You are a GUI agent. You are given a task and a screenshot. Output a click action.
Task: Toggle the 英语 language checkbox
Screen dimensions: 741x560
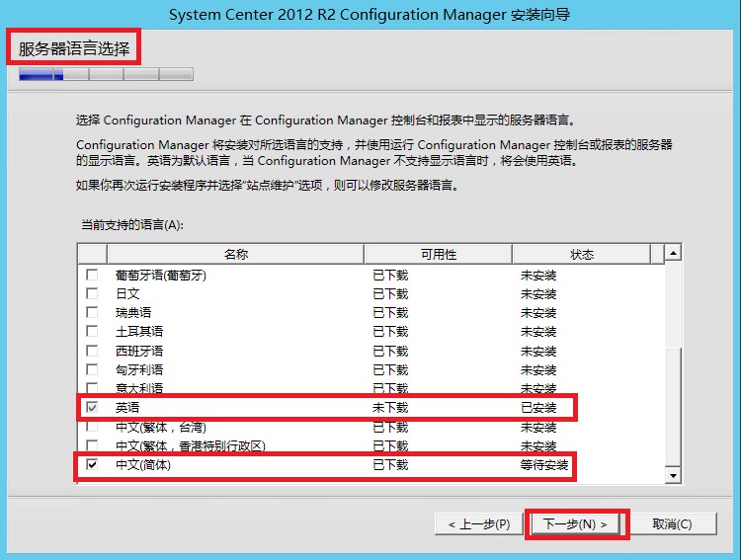point(92,407)
